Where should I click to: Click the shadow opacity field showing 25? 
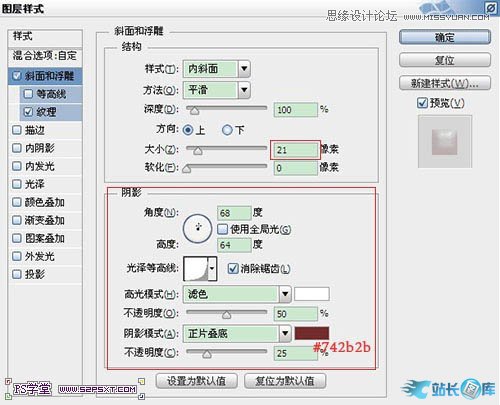point(296,353)
